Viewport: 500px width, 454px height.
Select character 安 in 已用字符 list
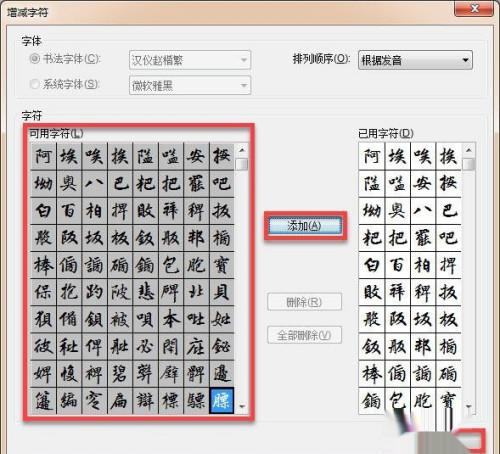pos(423,184)
